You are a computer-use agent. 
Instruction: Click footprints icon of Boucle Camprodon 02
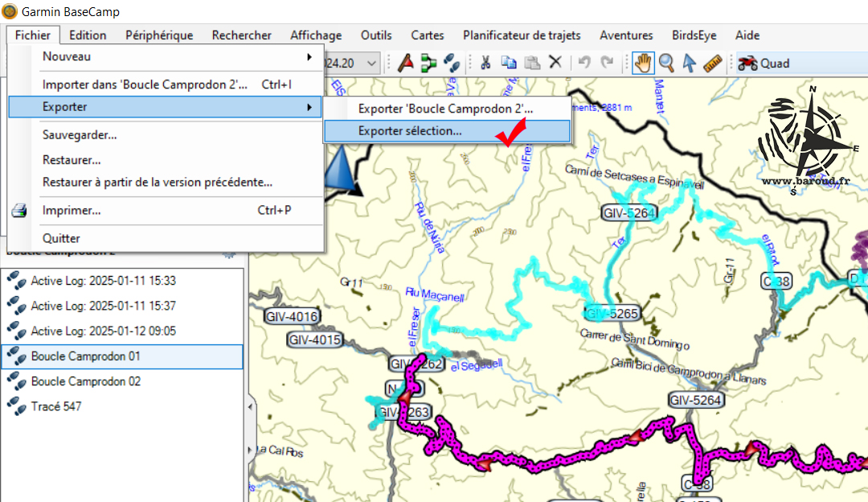pos(16,382)
